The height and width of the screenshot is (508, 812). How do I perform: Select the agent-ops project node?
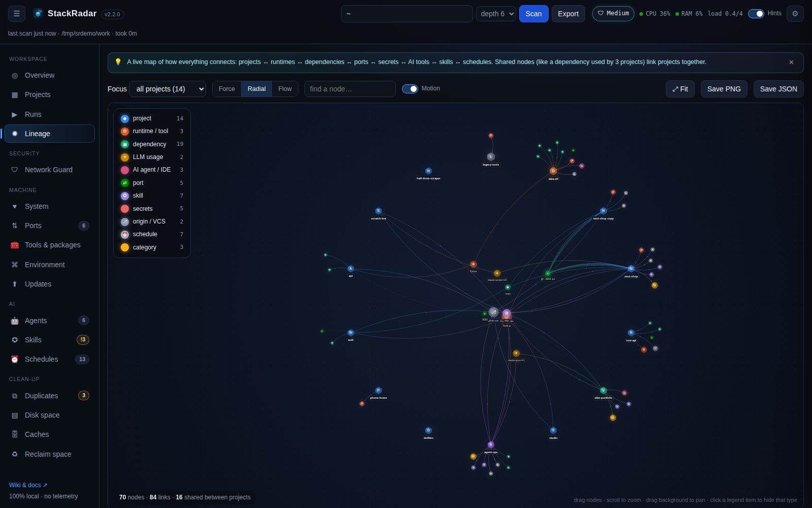point(491,445)
